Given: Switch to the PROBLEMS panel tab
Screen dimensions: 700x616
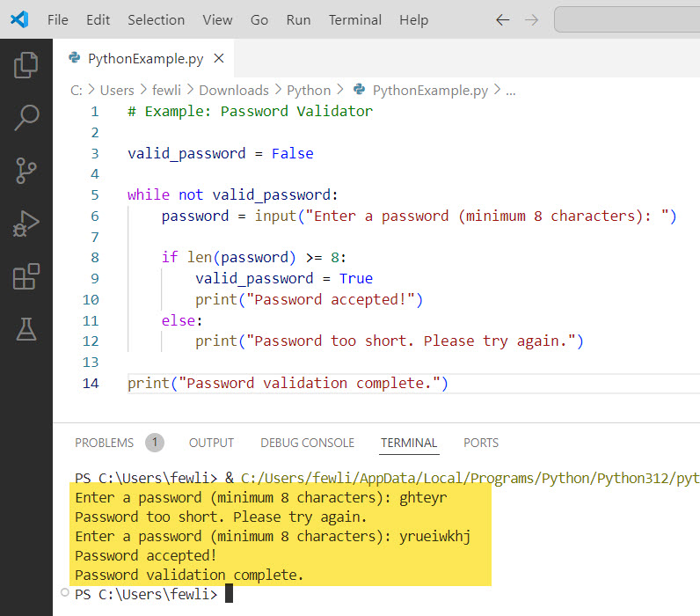Looking at the screenshot, I should coord(105,443).
